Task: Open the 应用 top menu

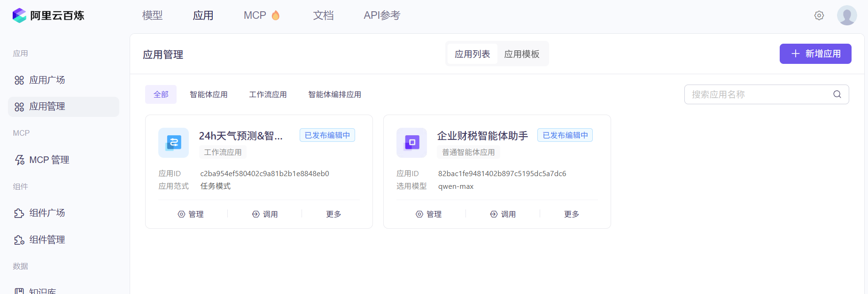Action: click(x=203, y=15)
